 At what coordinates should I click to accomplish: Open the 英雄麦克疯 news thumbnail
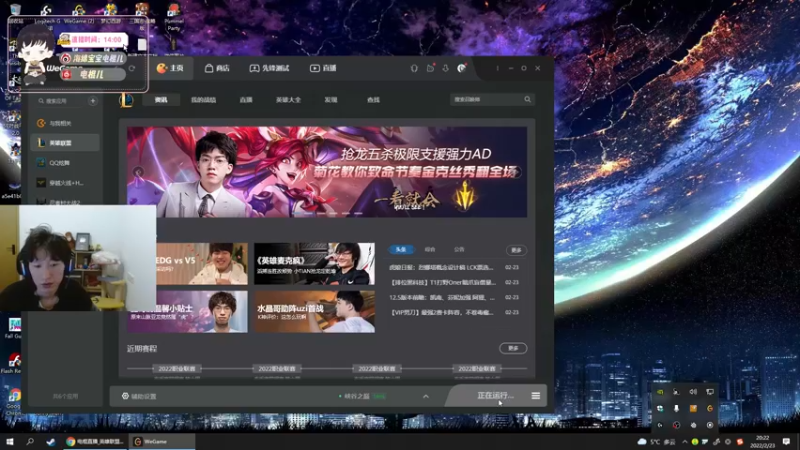tap(314, 264)
